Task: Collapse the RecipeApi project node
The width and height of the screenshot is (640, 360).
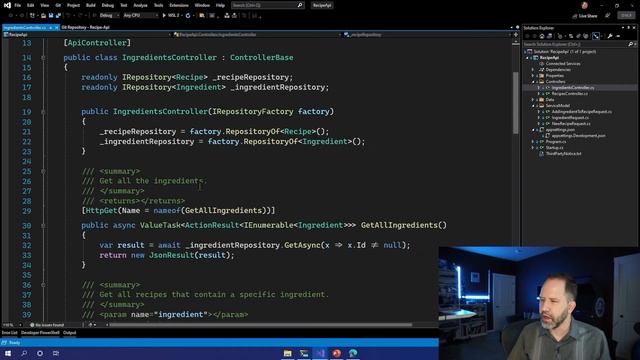Action: [x=527, y=58]
